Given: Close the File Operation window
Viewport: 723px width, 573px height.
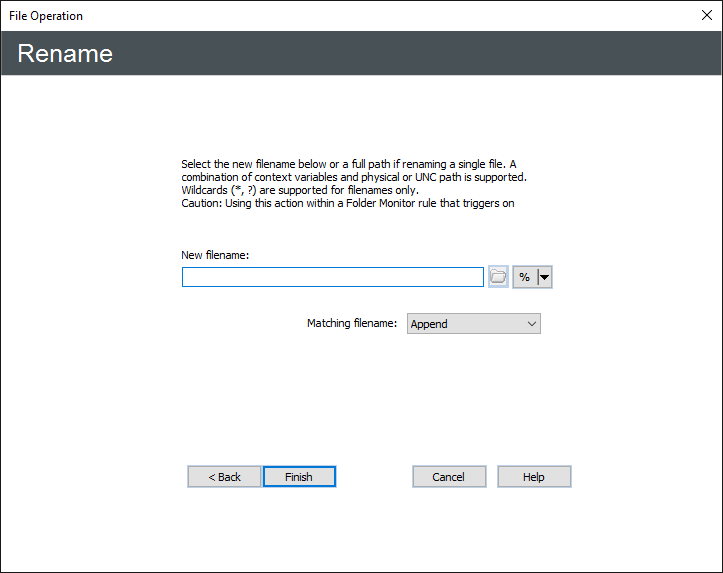Looking at the screenshot, I should point(707,15).
